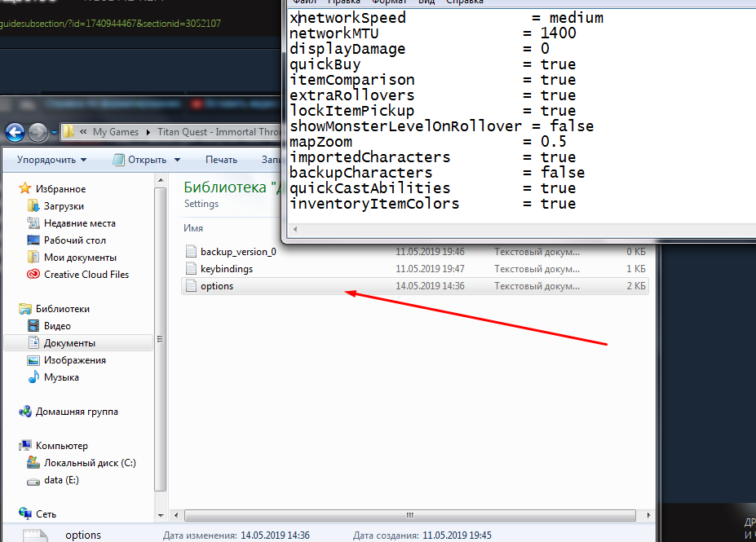
Task: Select the backup_version_0 file
Action: (x=238, y=252)
